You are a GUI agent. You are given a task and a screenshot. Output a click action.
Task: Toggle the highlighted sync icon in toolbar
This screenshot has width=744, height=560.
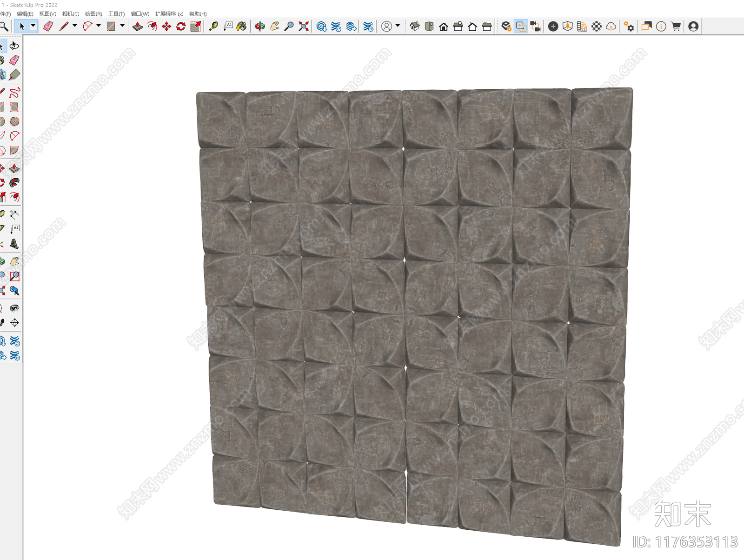click(521, 27)
